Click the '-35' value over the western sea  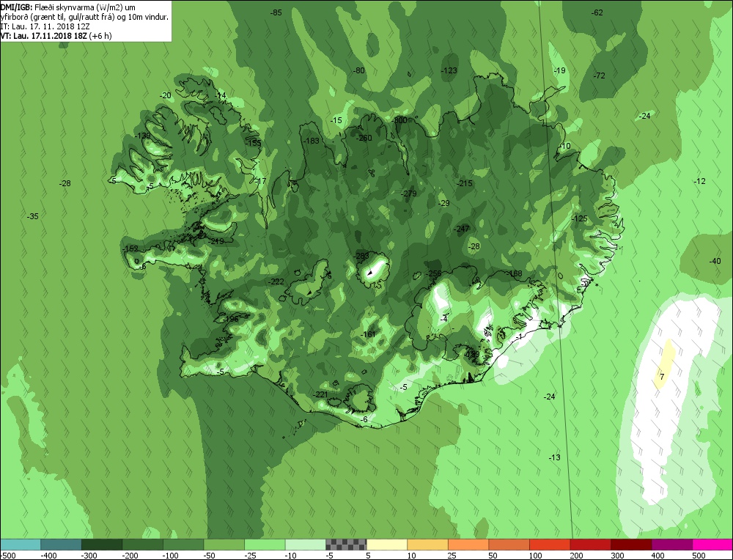[x=32, y=216]
